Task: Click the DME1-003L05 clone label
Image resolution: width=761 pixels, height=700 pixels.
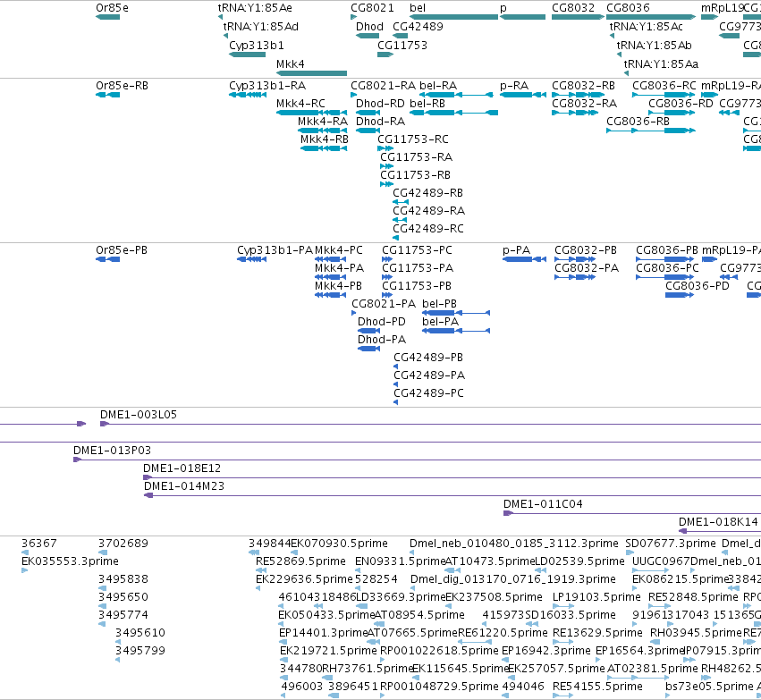Action: coord(139,415)
